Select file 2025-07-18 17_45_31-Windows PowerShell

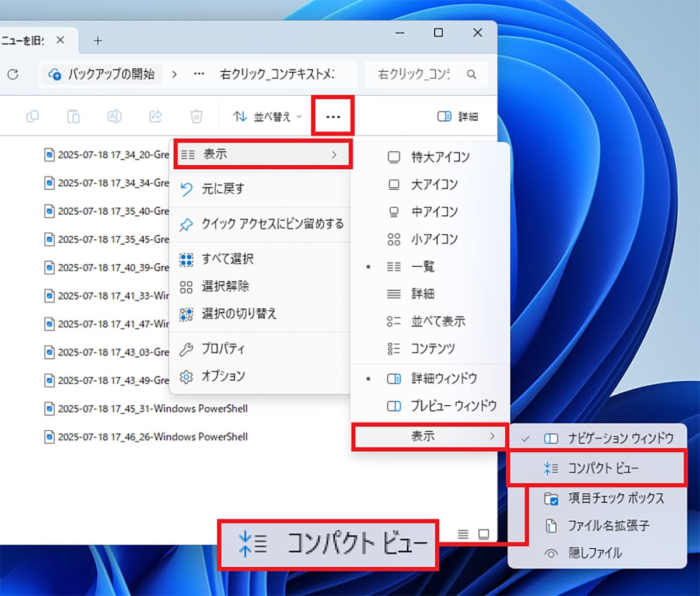[146, 409]
